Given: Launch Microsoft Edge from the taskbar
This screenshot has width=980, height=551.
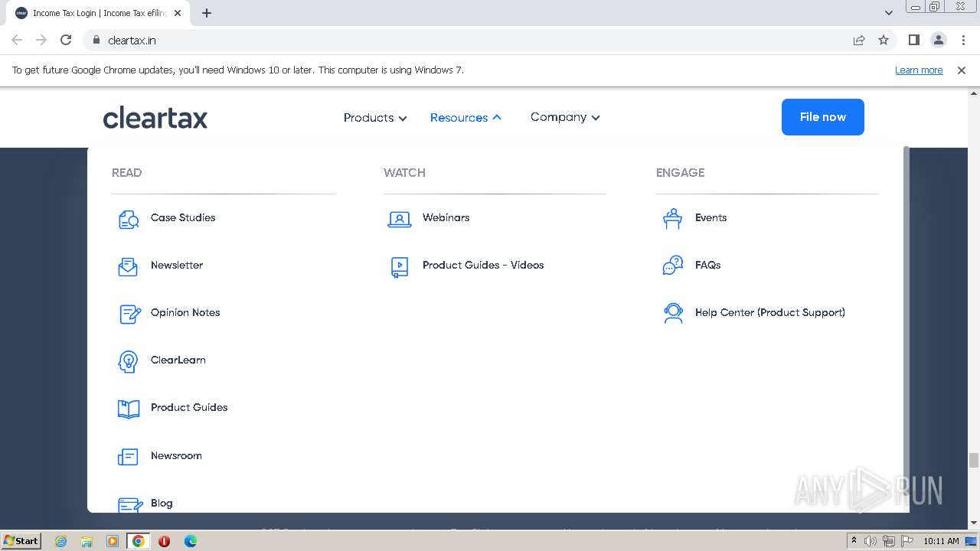Looking at the screenshot, I should point(191,541).
